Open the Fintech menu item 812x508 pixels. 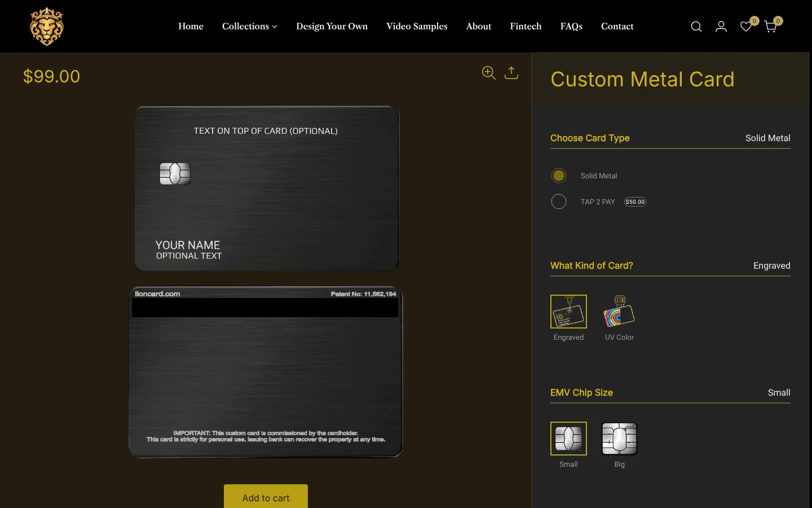pos(526,27)
